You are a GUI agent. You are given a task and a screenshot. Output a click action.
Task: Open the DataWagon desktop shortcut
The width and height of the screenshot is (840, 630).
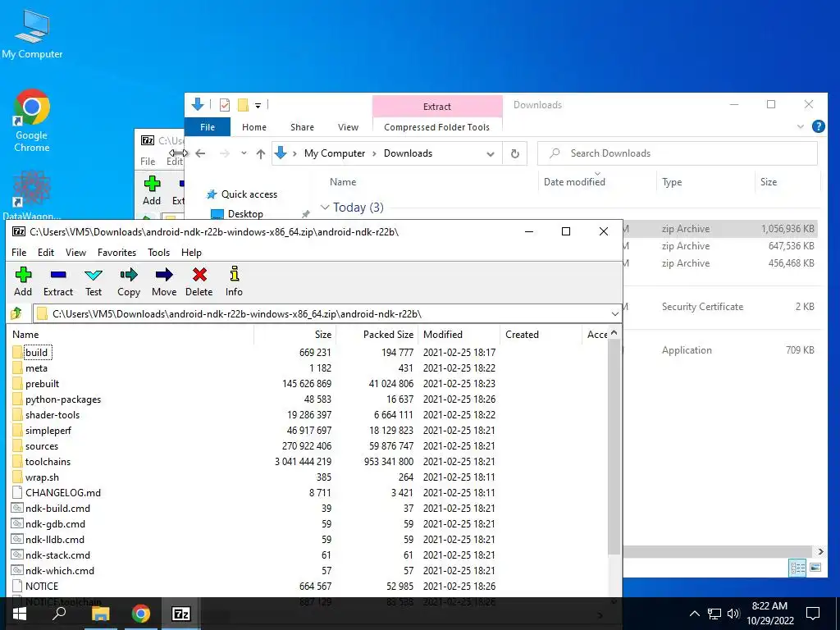coord(32,195)
